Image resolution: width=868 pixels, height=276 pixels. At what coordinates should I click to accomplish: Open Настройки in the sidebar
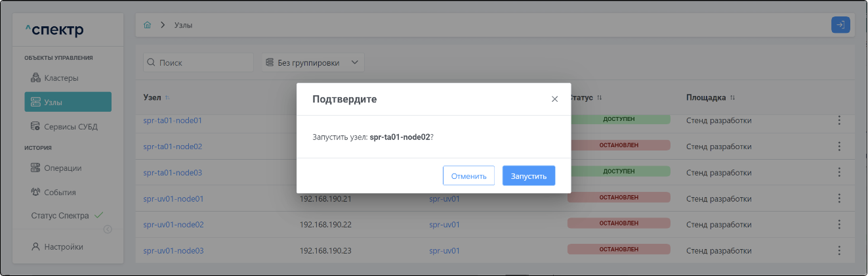point(63,247)
